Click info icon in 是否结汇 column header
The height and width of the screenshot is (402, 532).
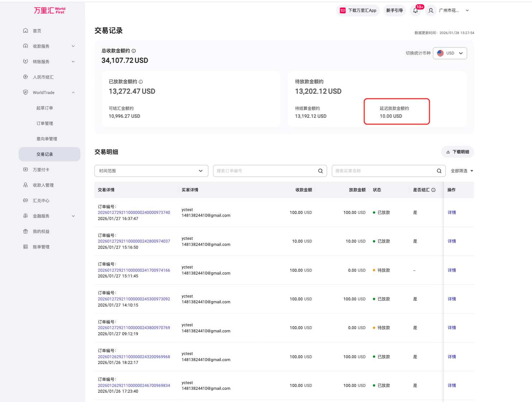tap(433, 190)
